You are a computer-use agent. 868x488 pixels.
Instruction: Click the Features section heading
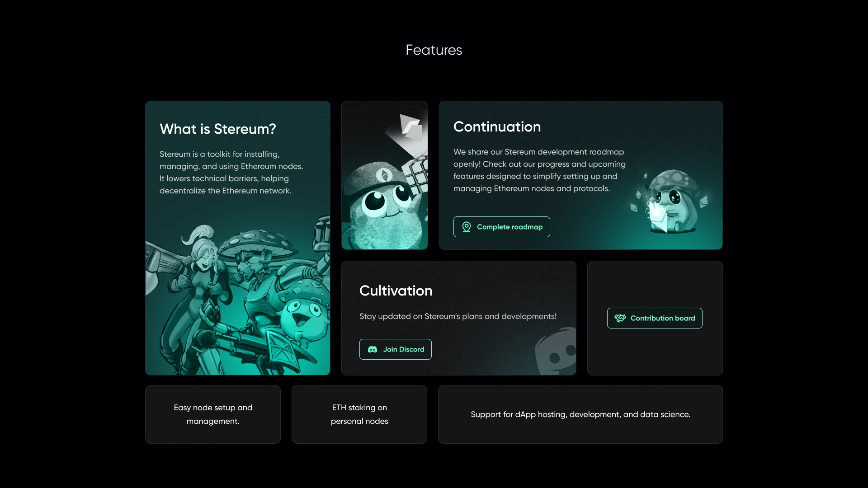point(434,50)
